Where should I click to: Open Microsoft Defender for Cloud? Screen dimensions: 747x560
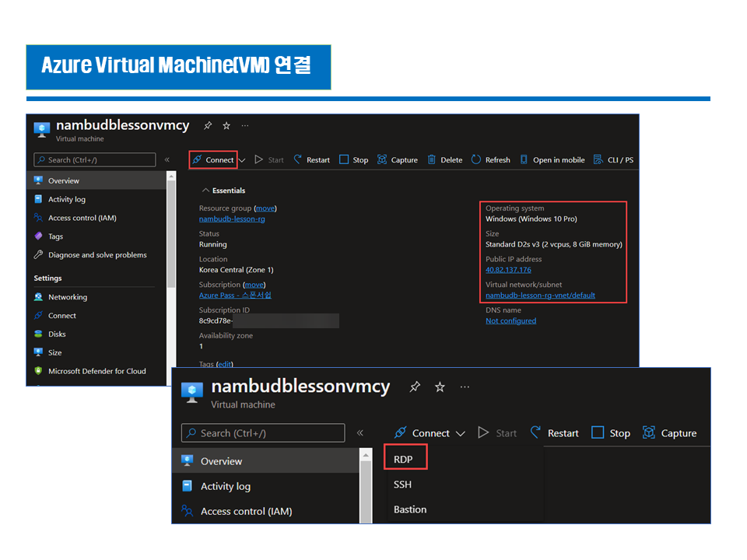(x=96, y=371)
